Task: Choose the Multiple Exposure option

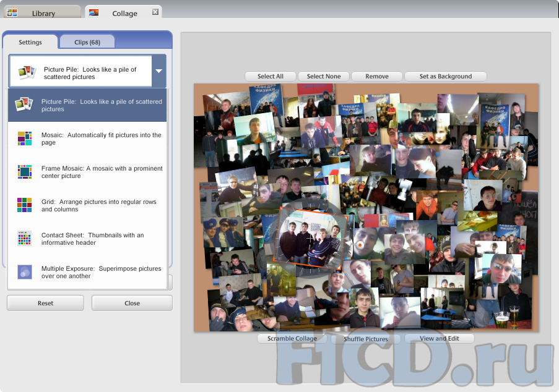Action: tap(87, 272)
